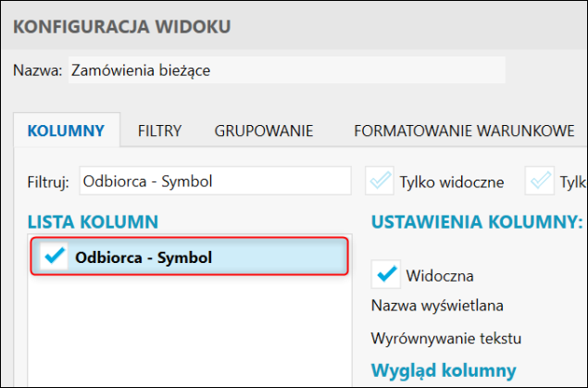Click the LISTA KOLUMN heading

pos(93,221)
